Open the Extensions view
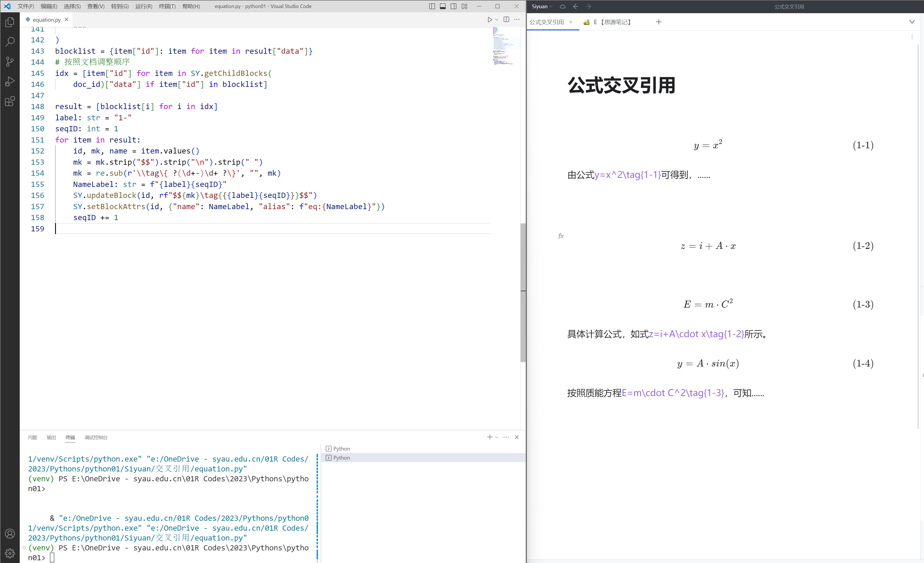Screen dimensions: 924x563 click(x=10, y=101)
